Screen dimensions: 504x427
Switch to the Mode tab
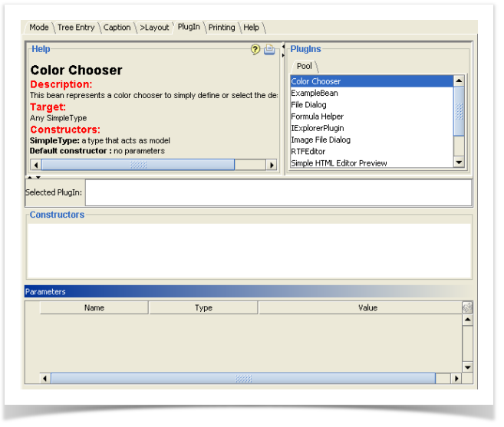point(38,28)
